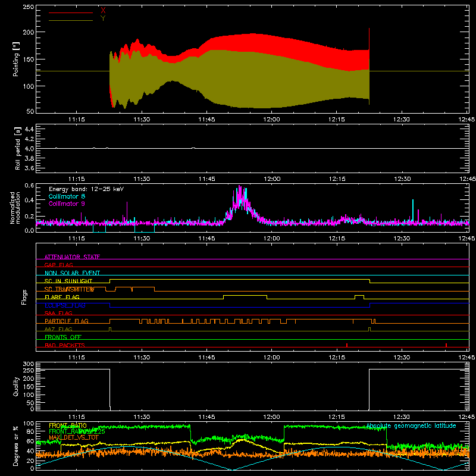The image size is (476, 476).
Task: Click '250' on the Pointing y-axis
Action: click(x=28, y=7)
